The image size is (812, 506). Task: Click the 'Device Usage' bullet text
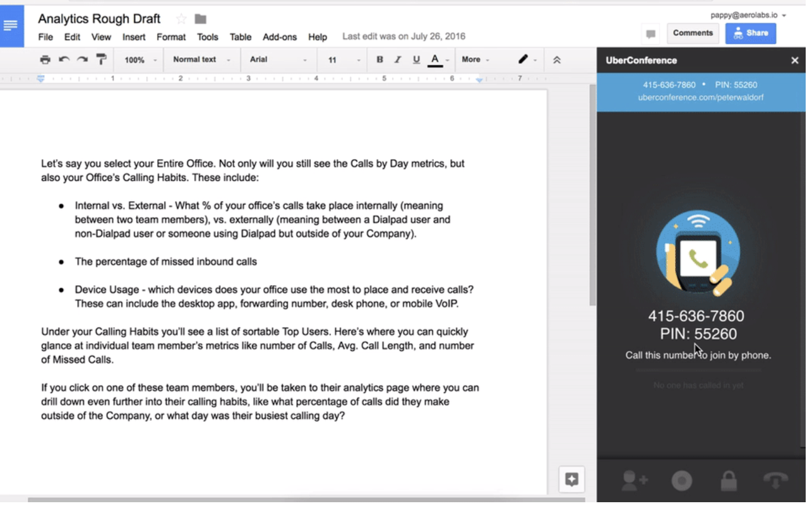274,297
